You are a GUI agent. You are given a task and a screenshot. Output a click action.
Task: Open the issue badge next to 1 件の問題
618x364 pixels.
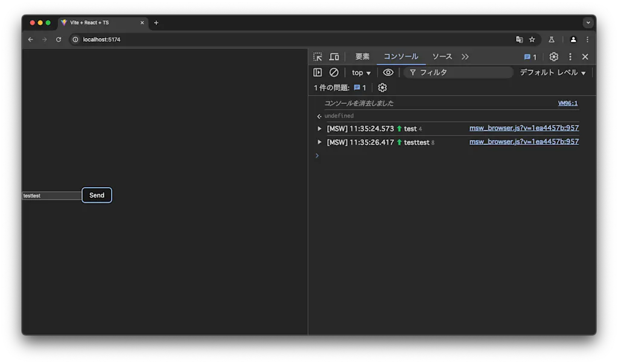click(360, 88)
